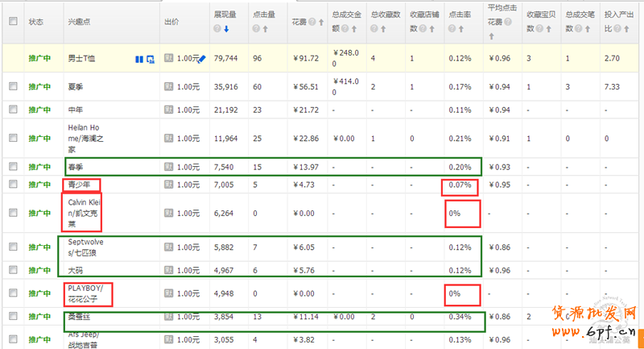Check the checkbox for the 夏季 row
644x349 pixels.
pos(13,86)
